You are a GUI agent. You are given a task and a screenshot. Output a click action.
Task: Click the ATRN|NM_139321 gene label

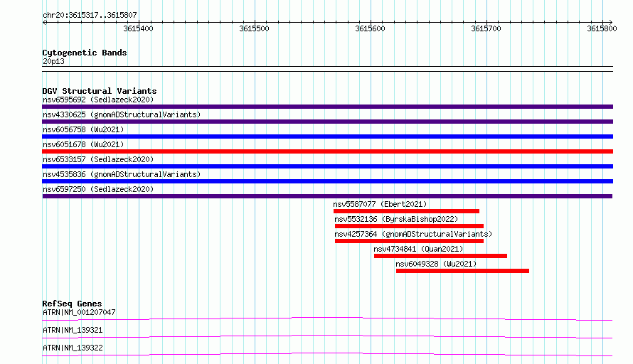73,330
